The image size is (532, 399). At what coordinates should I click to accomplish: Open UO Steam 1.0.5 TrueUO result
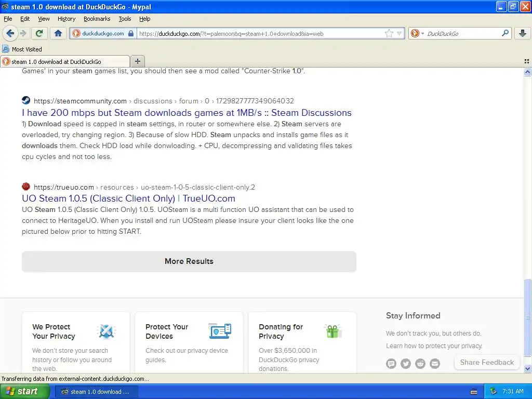point(128,198)
